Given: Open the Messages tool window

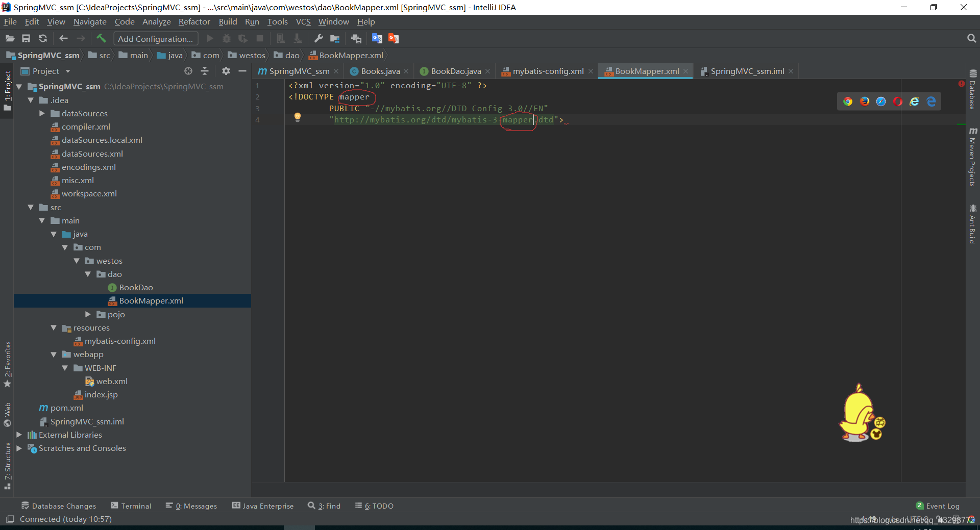Looking at the screenshot, I should point(191,506).
